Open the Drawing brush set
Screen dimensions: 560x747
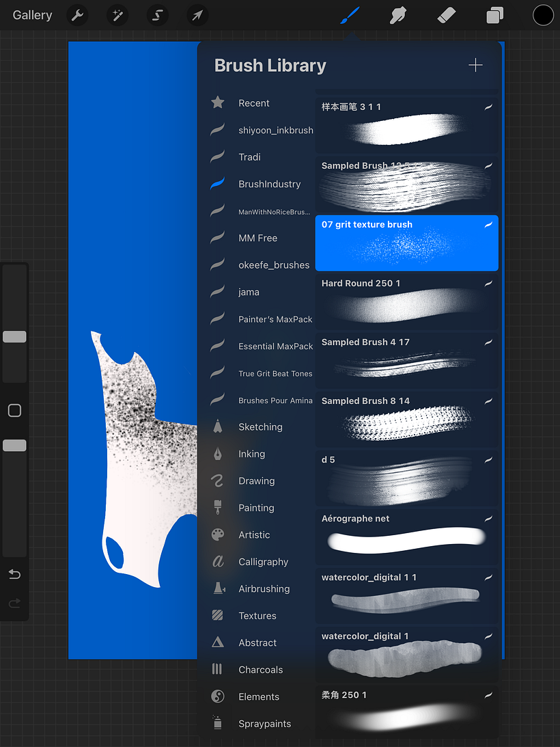click(x=260, y=481)
